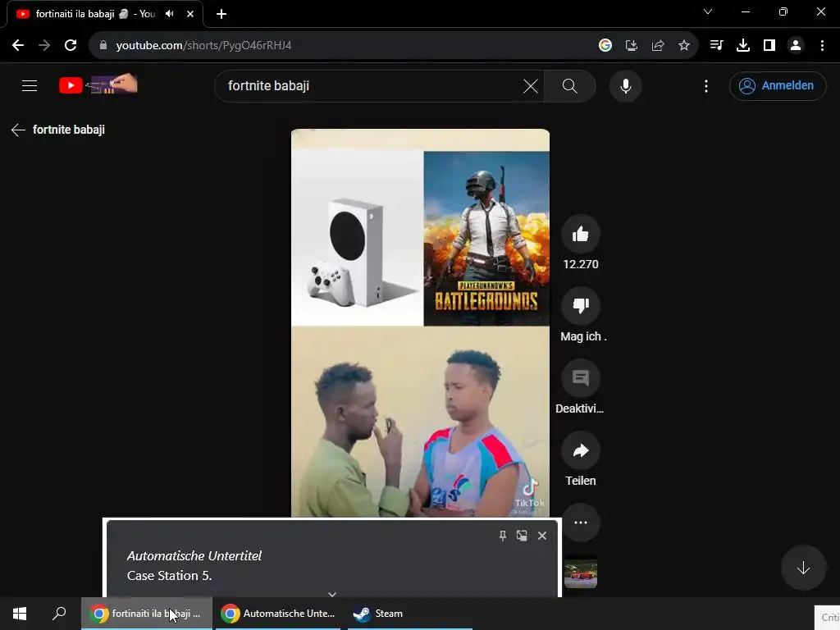Open the three-dot more actions button beside the short
840x630 pixels.
[581, 523]
